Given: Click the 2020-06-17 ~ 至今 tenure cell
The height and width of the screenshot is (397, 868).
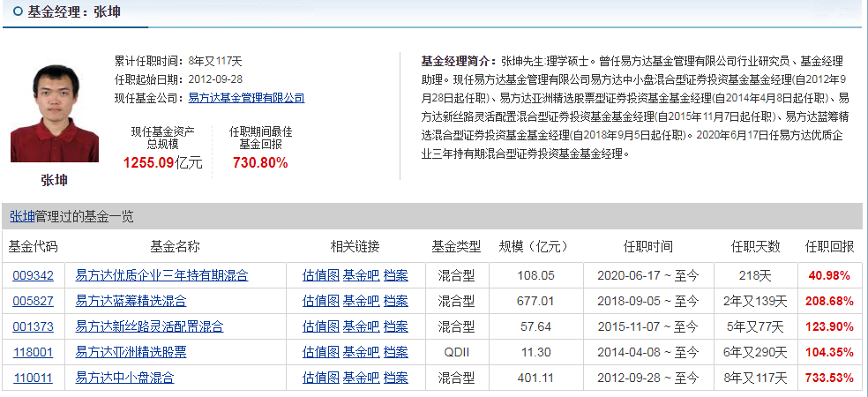Looking at the screenshot, I should tap(647, 275).
